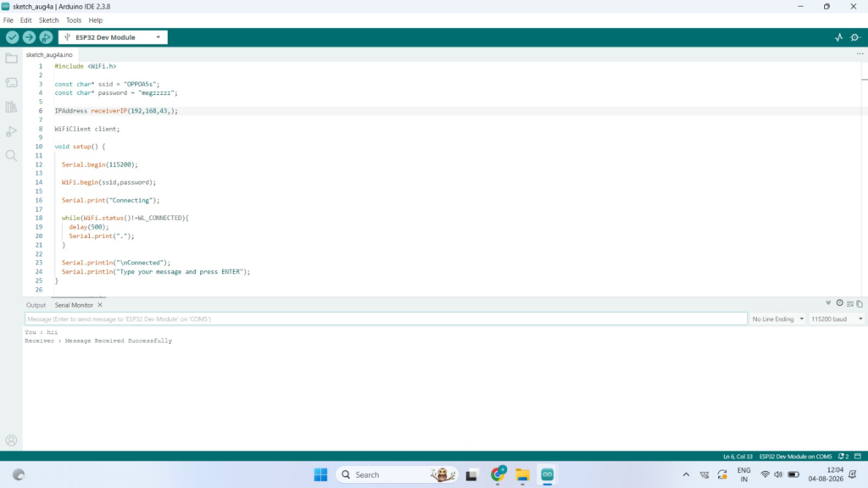Open the Windows Start menu

(x=320, y=474)
